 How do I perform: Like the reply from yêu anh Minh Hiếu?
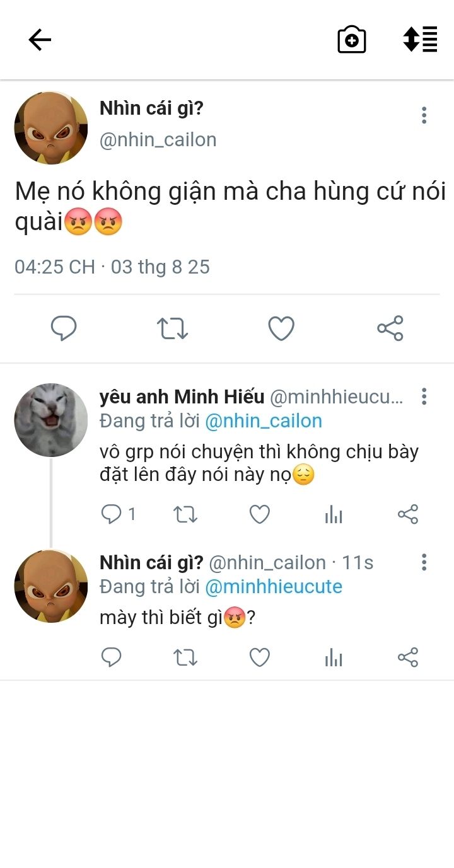260,515
